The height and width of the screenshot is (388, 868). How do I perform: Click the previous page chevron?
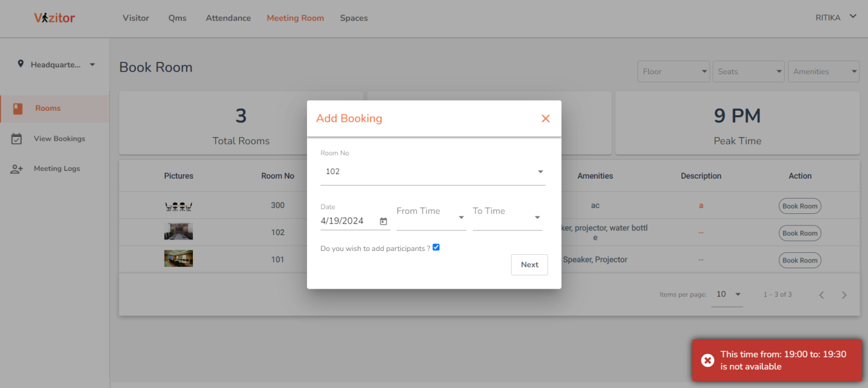821,295
